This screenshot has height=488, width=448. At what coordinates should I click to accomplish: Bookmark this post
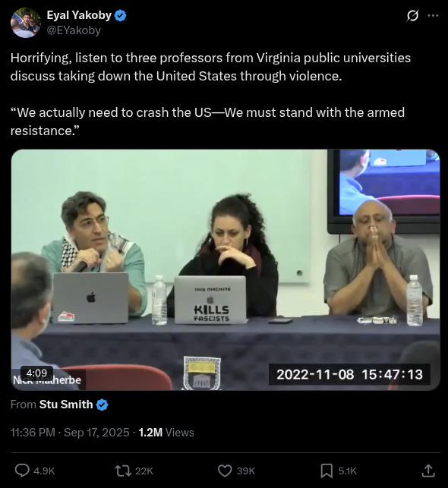[x=327, y=471]
